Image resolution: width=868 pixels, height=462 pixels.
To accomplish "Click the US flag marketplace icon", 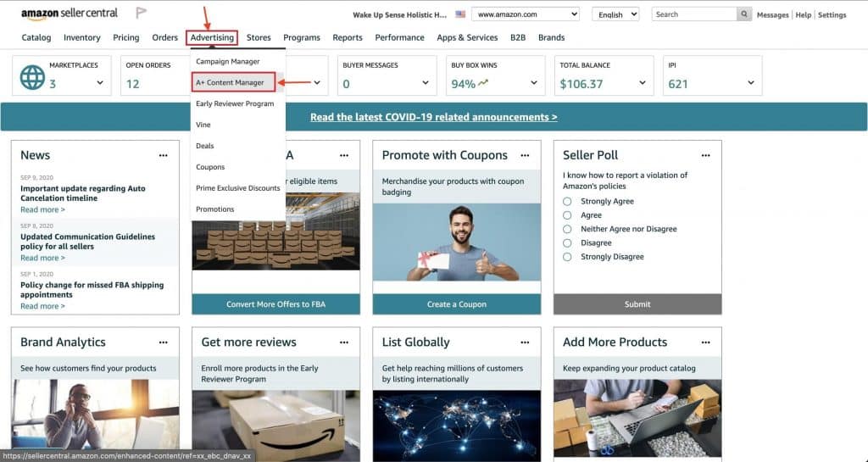I will click(x=460, y=14).
